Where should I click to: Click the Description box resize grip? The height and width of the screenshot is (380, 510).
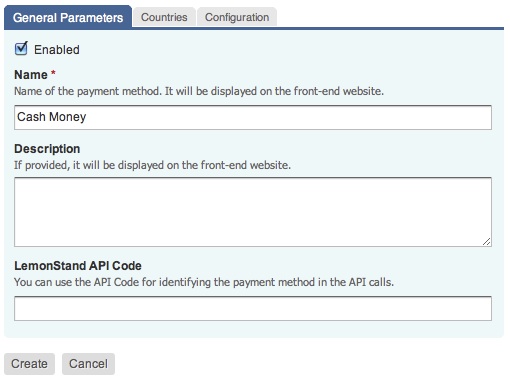486,242
